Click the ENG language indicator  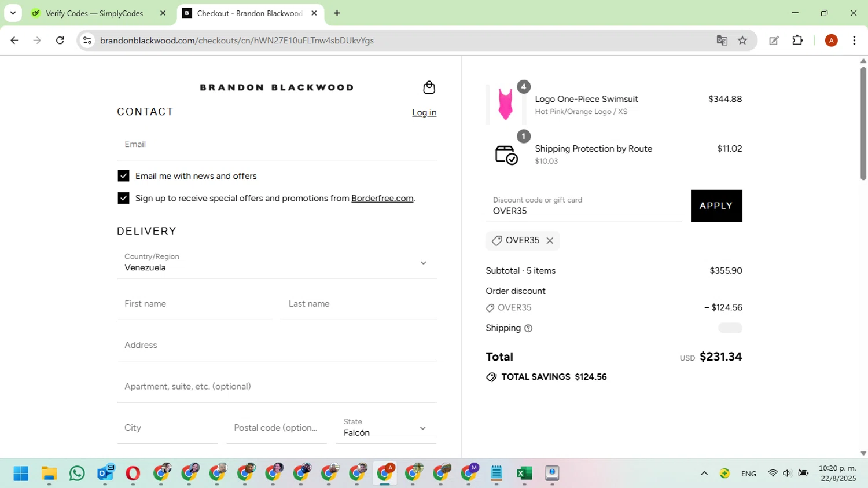[749, 474]
